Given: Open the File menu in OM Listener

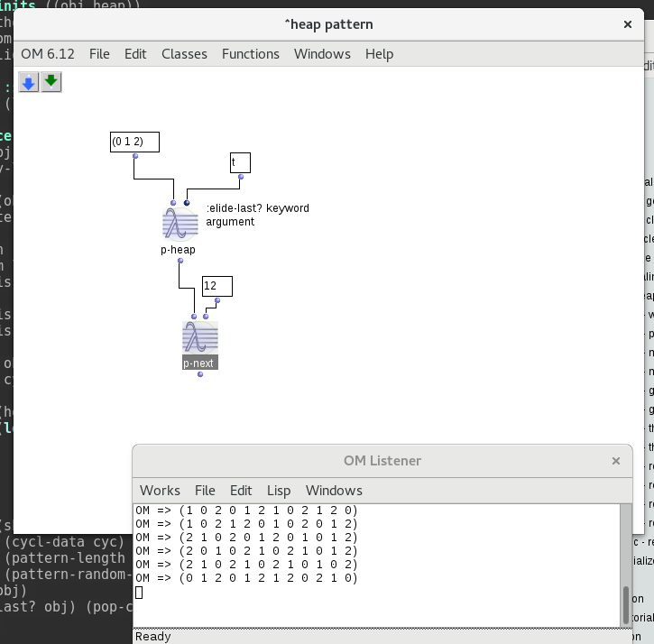Looking at the screenshot, I should pos(205,491).
